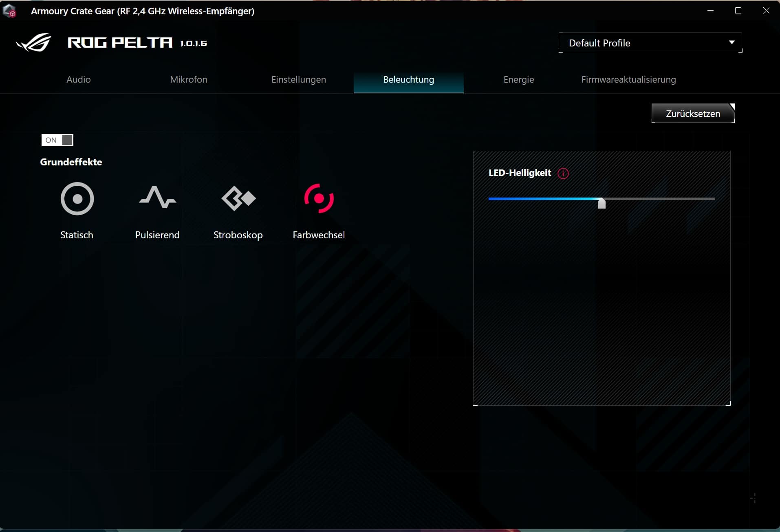Click the LED-Helligkeit slider handle
The height and width of the screenshot is (532, 780).
[602, 203]
